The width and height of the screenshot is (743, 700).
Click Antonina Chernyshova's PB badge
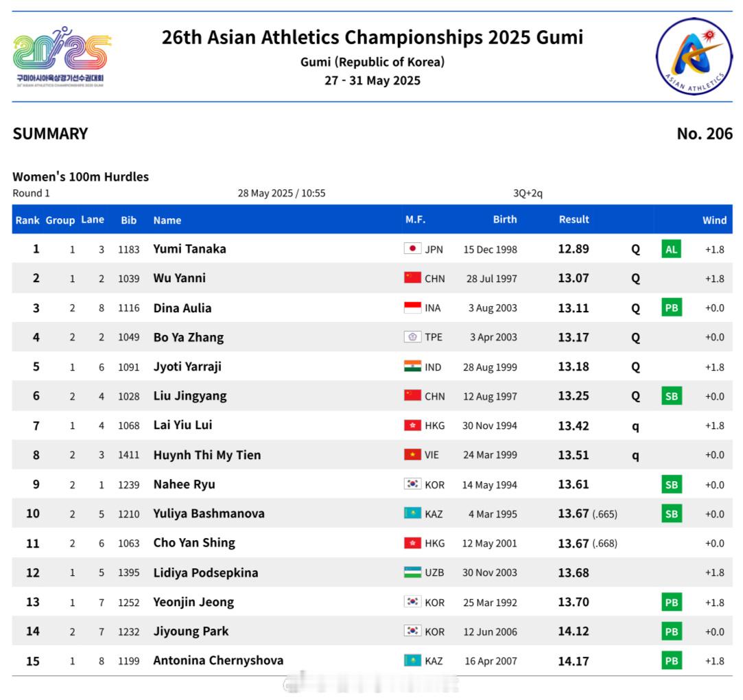[672, 661]
